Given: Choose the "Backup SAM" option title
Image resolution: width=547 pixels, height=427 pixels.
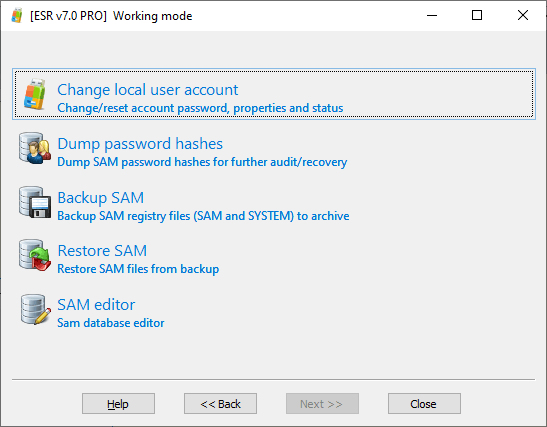Looking at the screenshot, I should point(100,198).
